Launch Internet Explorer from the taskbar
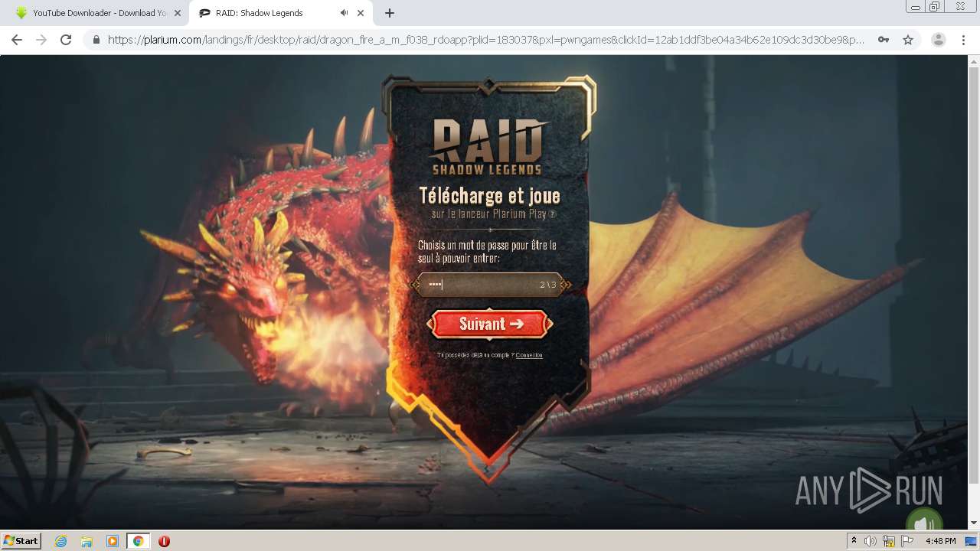 click(x=60, y=541)
